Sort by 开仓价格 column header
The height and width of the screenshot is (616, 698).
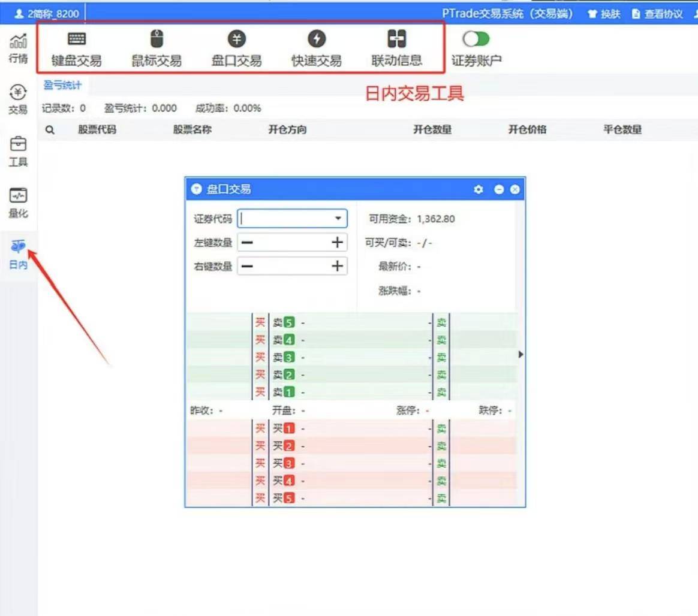coord(528,129)
